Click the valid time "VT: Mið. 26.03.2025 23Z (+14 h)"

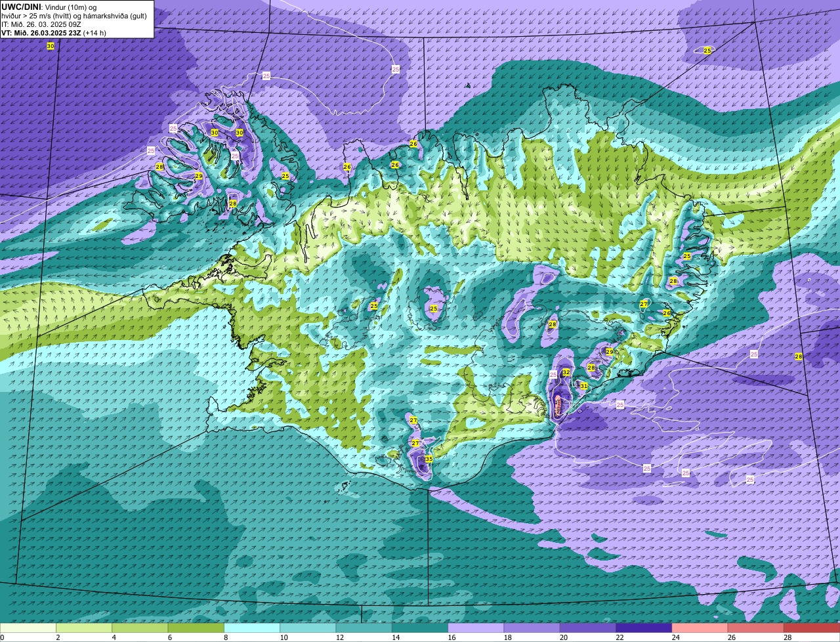pyautogui.click(x=54, y=33)
